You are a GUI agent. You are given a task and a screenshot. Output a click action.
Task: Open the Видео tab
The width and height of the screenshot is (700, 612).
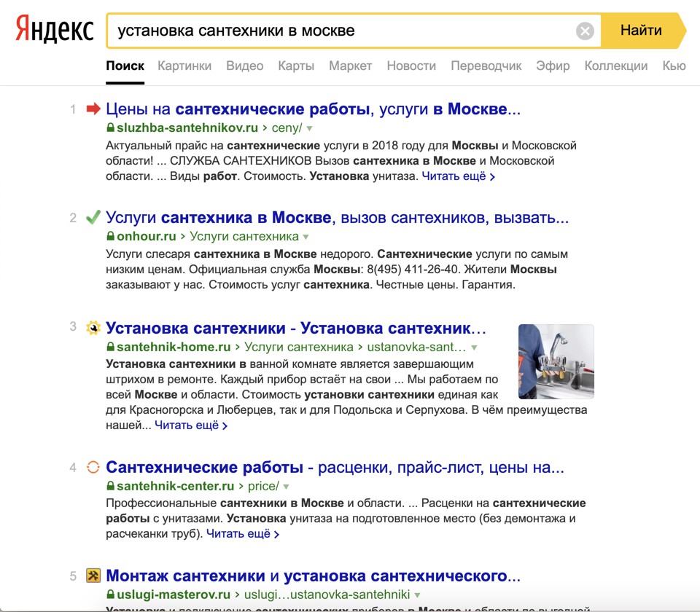(245, 66)
